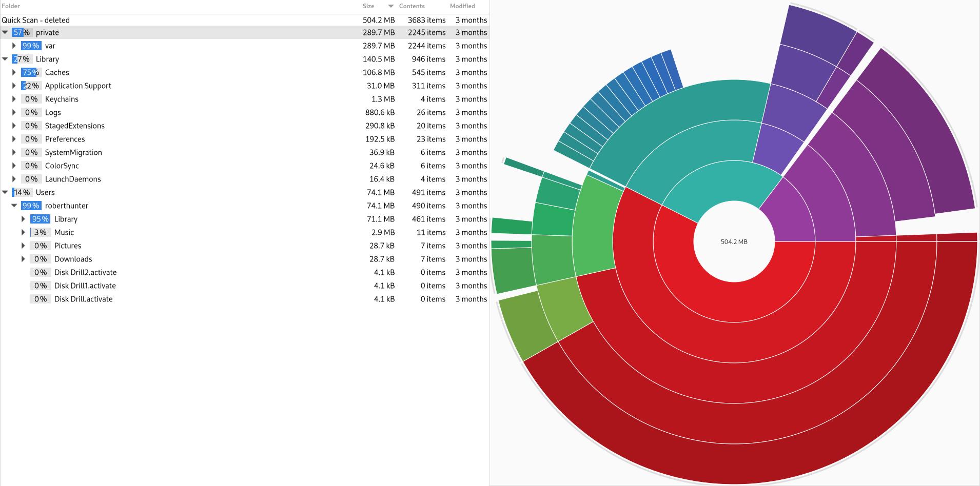
Task: Expand the var folder
Action: tap(14, 46)
